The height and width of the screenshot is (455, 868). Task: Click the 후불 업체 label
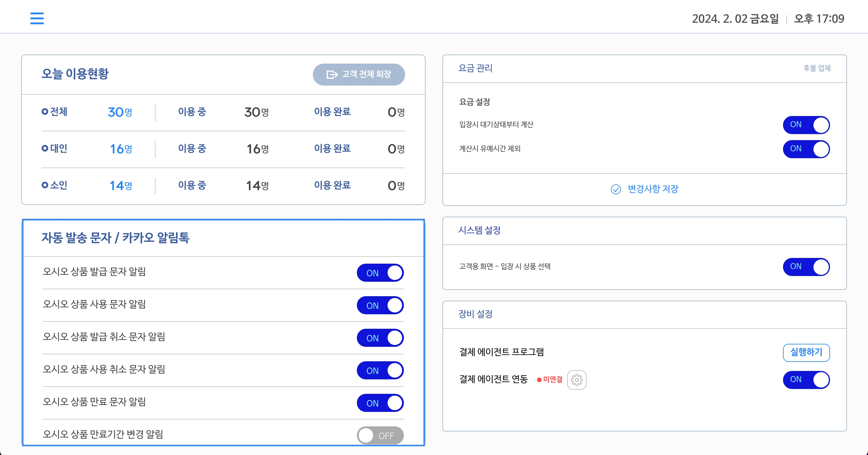(x=817, y=68)
